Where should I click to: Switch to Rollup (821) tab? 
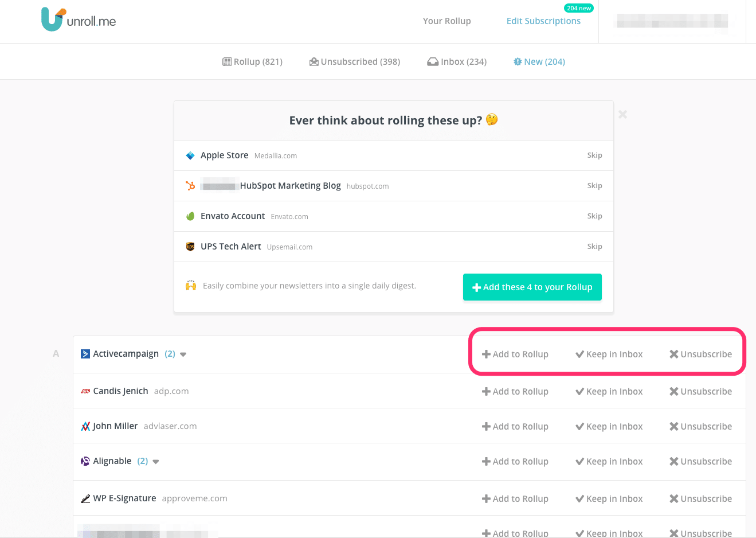[252, 62]
